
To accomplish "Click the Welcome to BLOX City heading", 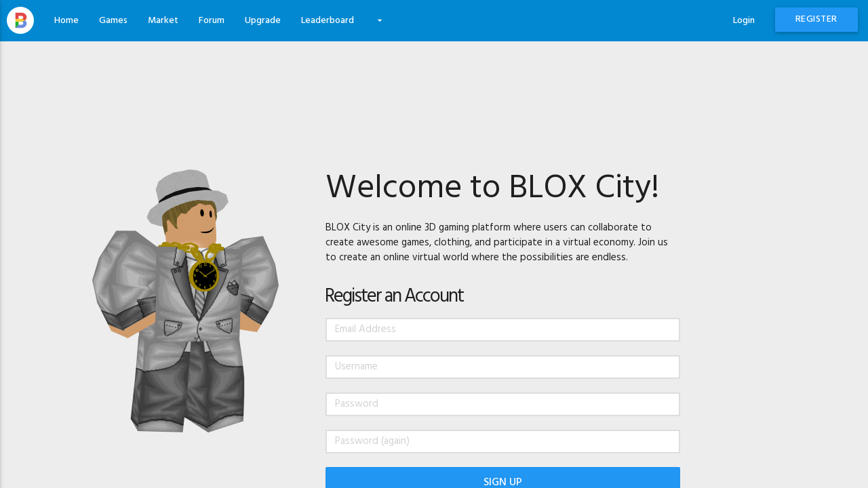I will coord(492,187).
